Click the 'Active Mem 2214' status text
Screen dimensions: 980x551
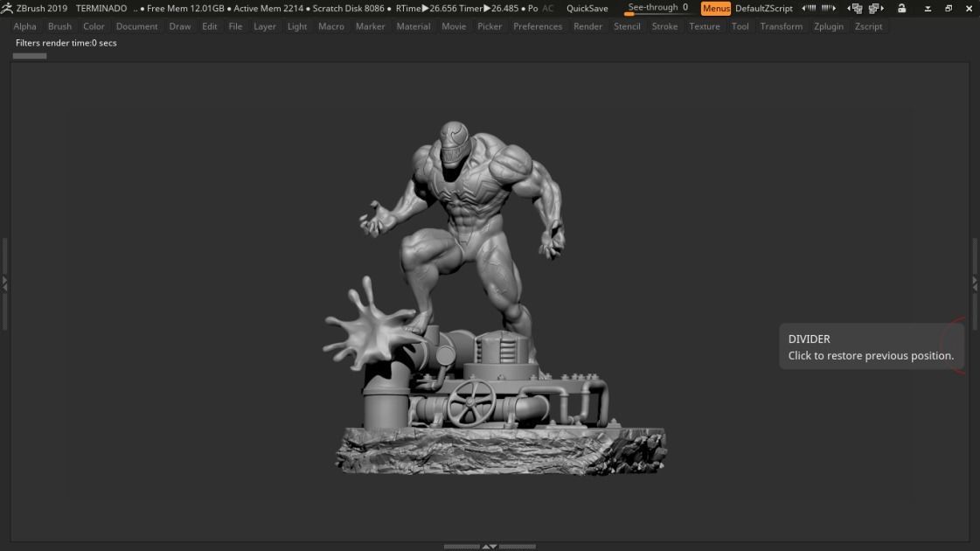[268, 8]
